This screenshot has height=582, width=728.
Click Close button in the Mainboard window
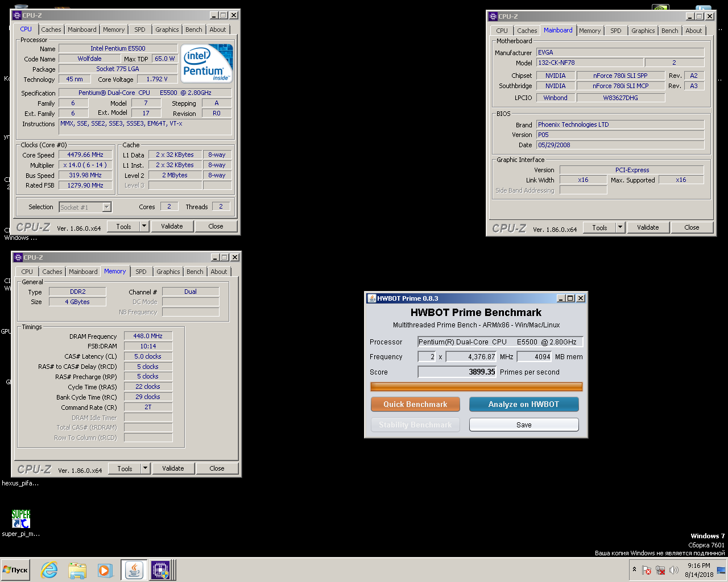[692, 227]
